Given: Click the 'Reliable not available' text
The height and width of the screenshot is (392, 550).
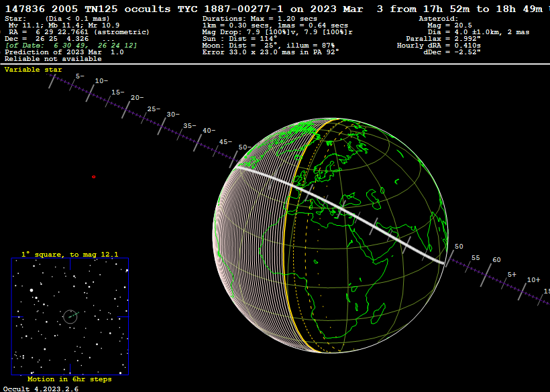Looking at the screenshot, I should (53, 59).
